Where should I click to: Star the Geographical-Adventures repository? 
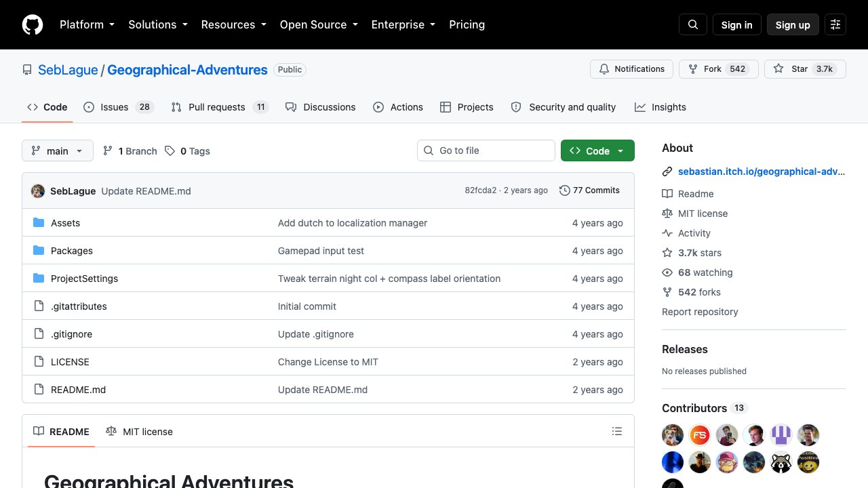click(805, 69)
